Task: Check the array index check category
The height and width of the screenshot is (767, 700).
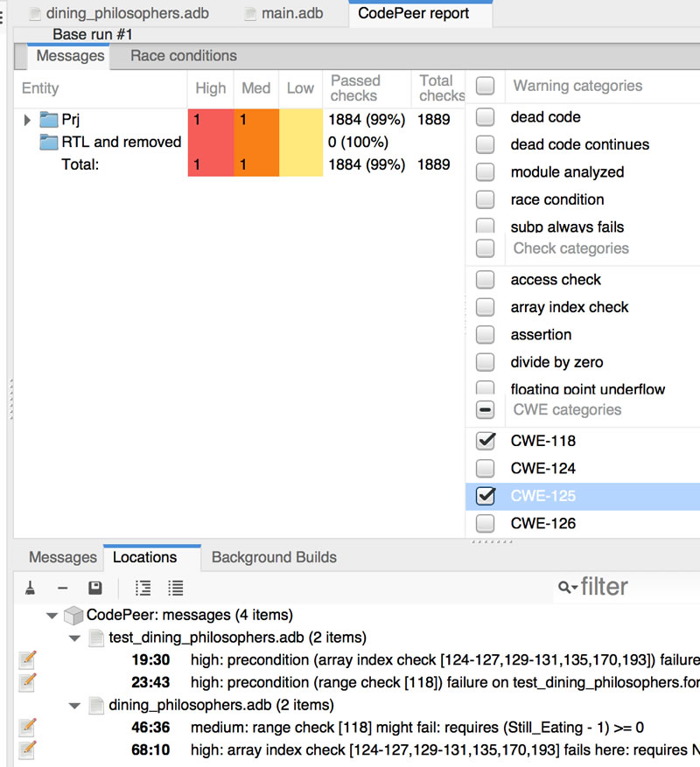Action: tap(485, 307)
